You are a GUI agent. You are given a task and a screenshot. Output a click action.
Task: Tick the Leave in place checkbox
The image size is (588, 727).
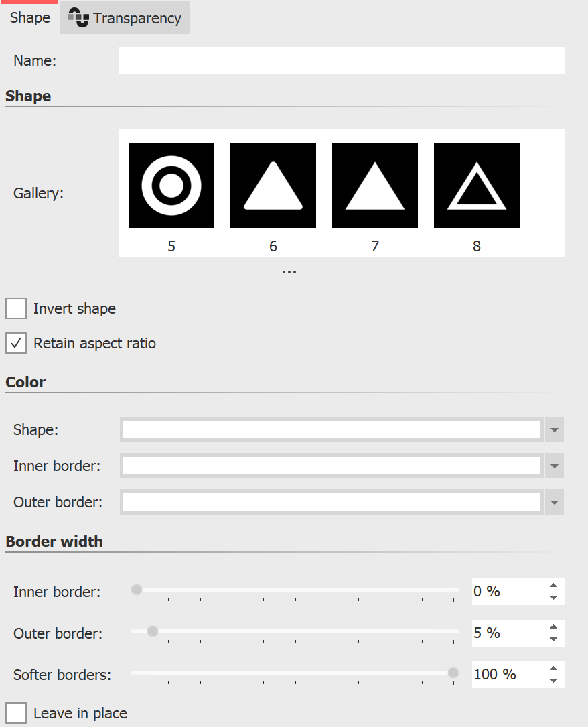tap(16, 713)
